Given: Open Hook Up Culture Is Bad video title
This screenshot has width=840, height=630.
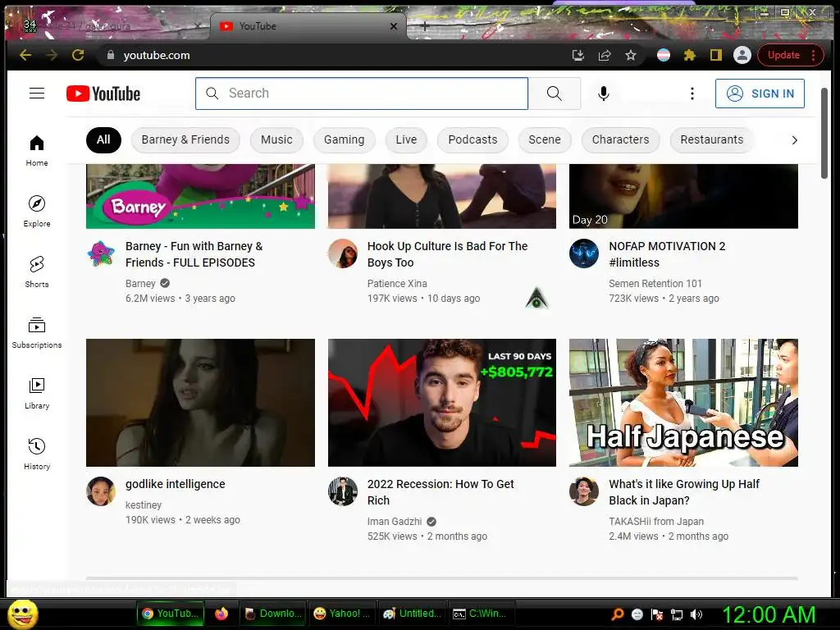Looking at the screenshot, I should click(447, 254).
